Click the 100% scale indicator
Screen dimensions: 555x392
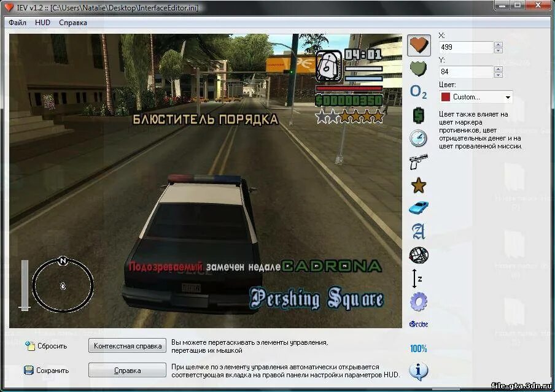[x=418, y=348]
